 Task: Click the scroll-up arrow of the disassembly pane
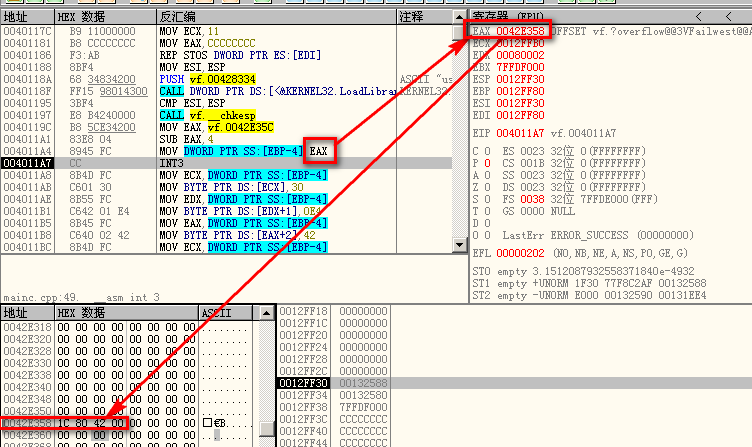459,18
